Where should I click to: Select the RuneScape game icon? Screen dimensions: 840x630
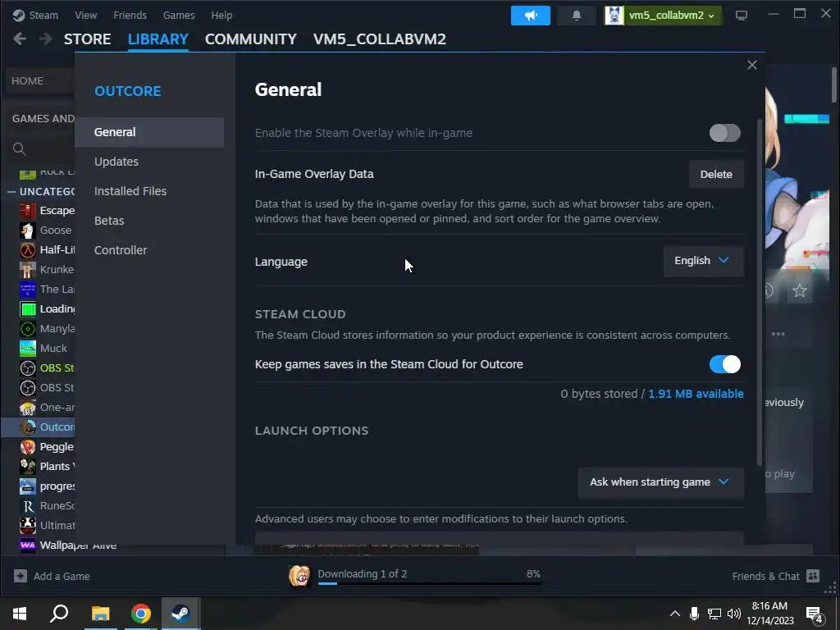coord(28,505)
